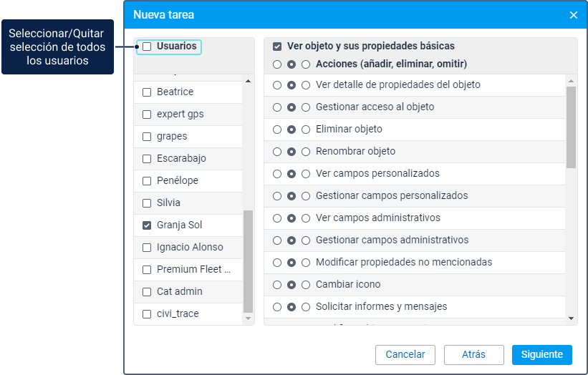588x375 pixels.
Task: Go back with the Atrás button
Action: 473,355
